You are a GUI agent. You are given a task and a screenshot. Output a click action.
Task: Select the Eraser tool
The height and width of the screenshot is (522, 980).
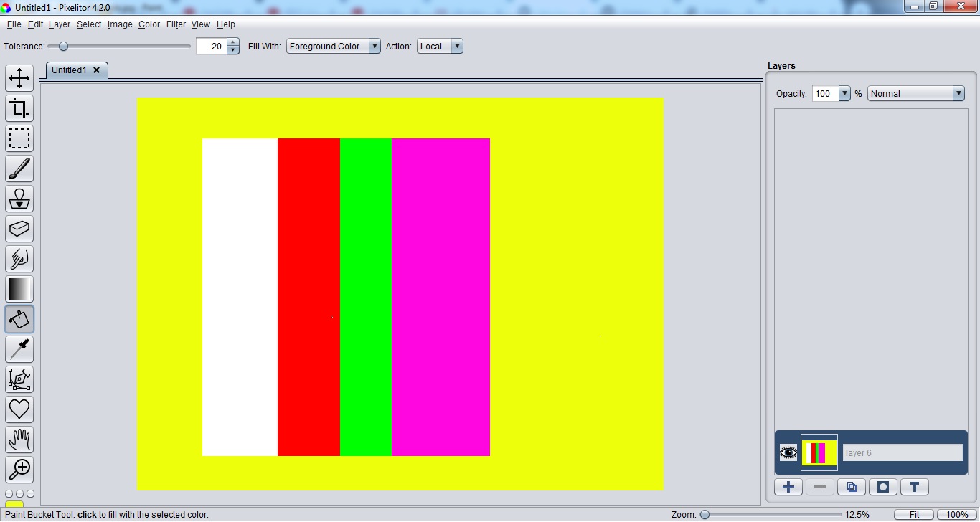pyautogui.click(x=19, y=229)
